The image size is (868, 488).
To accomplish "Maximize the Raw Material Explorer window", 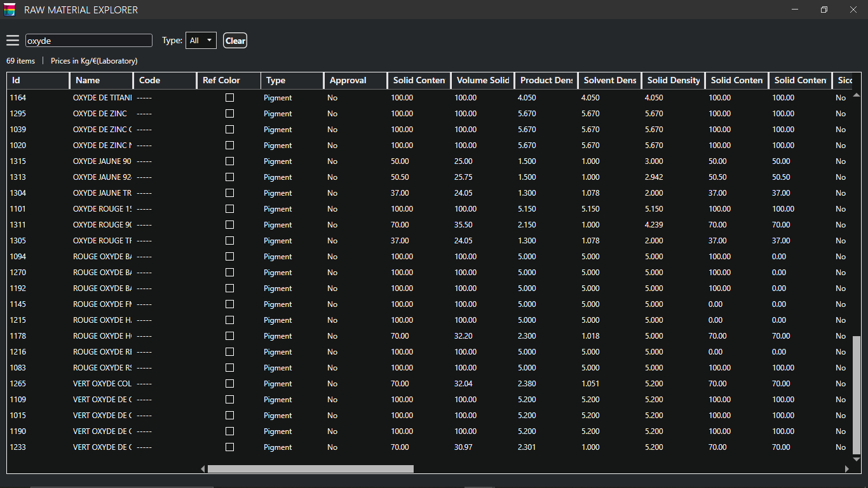I will pyautogui.click(x=824, y=10).
